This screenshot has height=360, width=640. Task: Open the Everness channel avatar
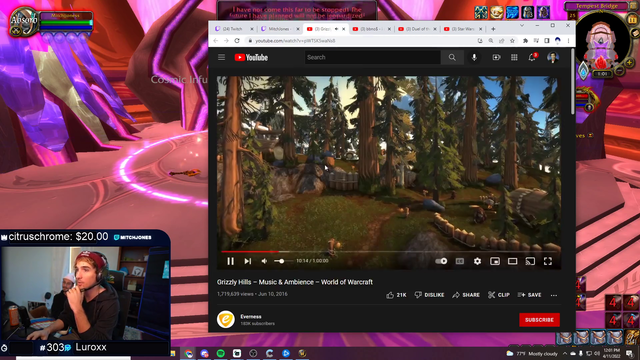point(226,320)
